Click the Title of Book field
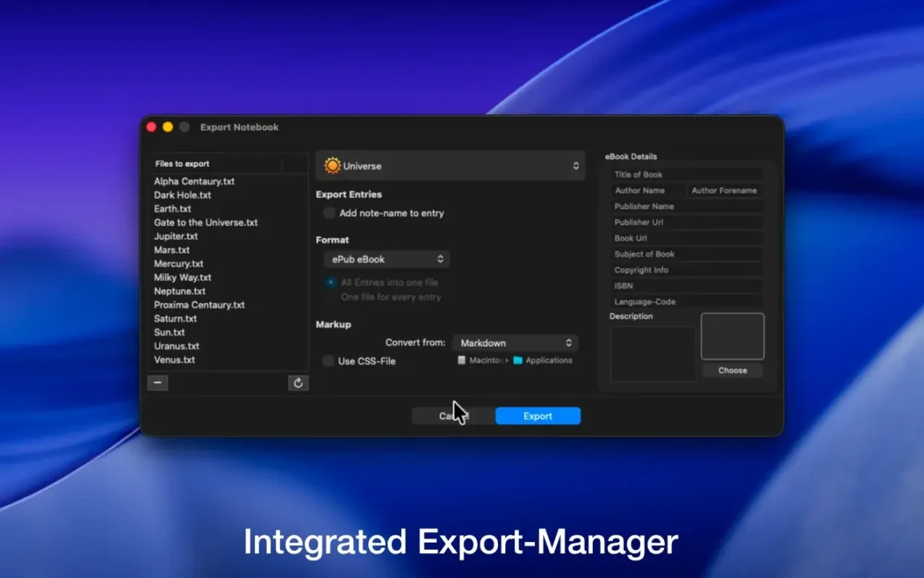This screenshot has height=578, width=924. click(687, 174)
